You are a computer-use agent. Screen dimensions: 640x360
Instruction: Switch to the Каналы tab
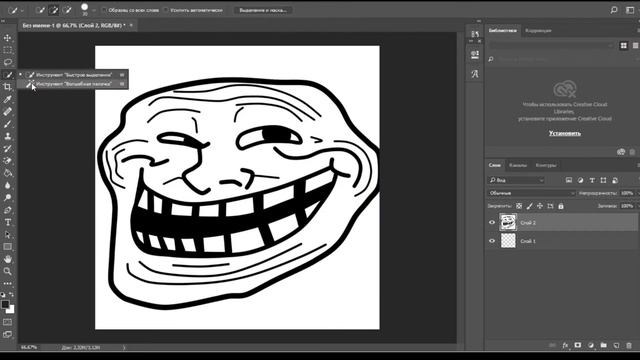tap(518, 165)
